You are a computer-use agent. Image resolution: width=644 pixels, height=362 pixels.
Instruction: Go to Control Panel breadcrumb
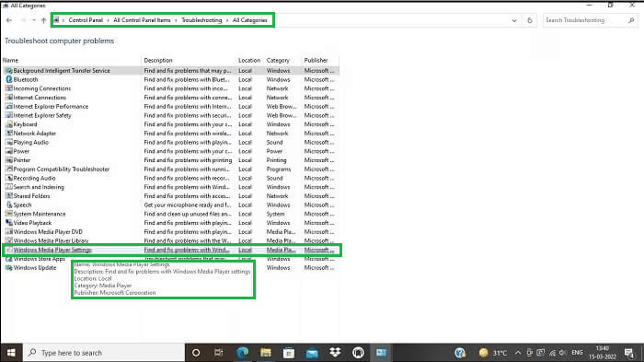coord(86,20)
